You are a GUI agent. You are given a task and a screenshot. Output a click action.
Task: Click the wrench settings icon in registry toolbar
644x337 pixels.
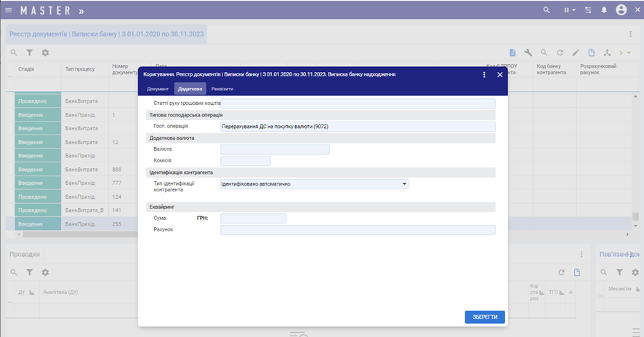(x=528, y=52)
